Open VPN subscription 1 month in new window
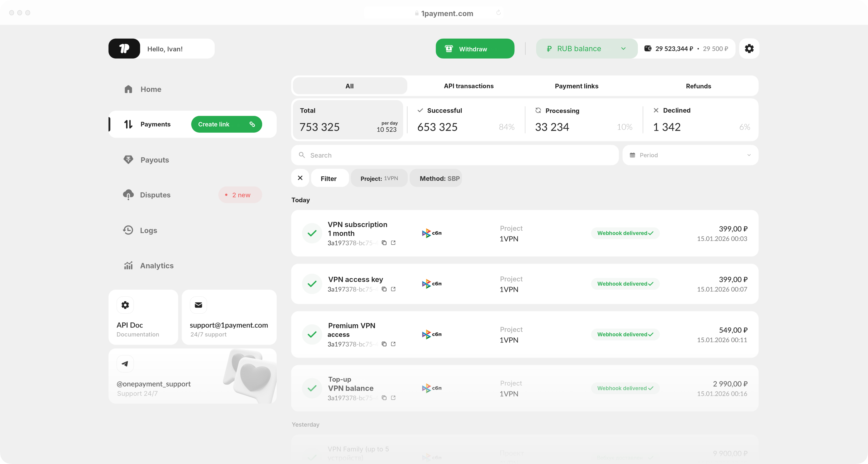 [393, 243]
